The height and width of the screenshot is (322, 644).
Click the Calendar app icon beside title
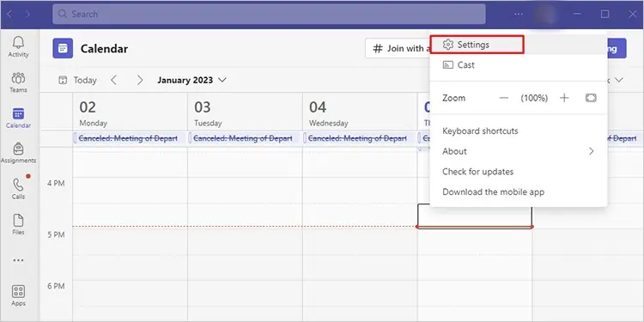[x=63, y=48]
